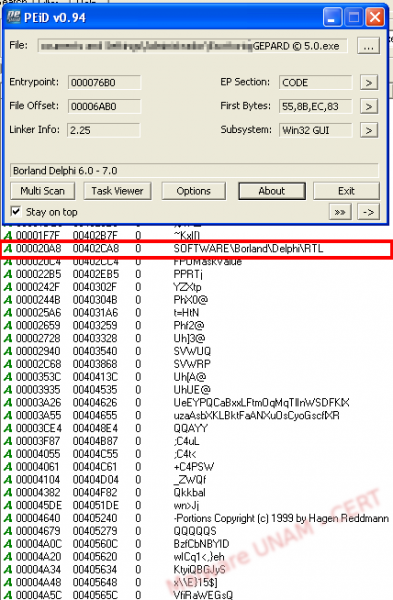This screenshot has height=600, width=393.
Task: Select the string row '+C4PSW'
Action: [194, 467]
